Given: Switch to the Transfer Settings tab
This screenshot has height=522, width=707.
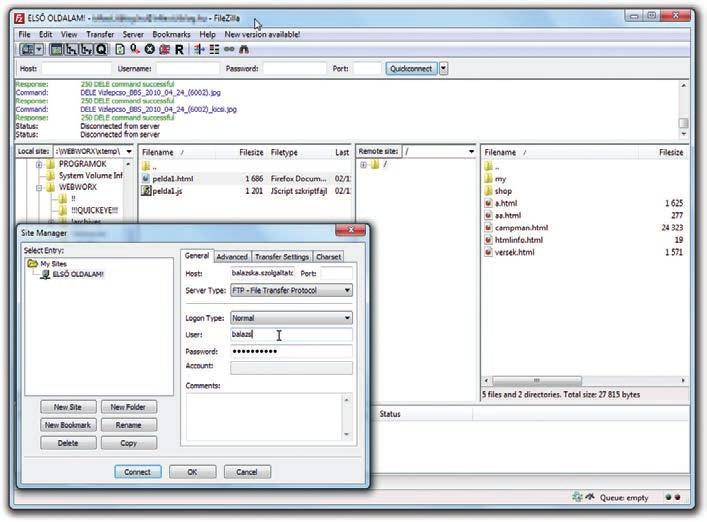Looking at the screenshot, I should point(282,256).
